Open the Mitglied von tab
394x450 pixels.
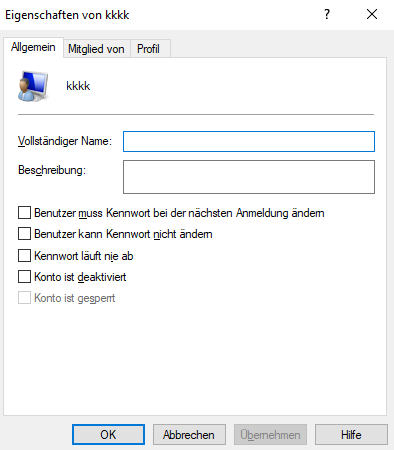point(96,49)
